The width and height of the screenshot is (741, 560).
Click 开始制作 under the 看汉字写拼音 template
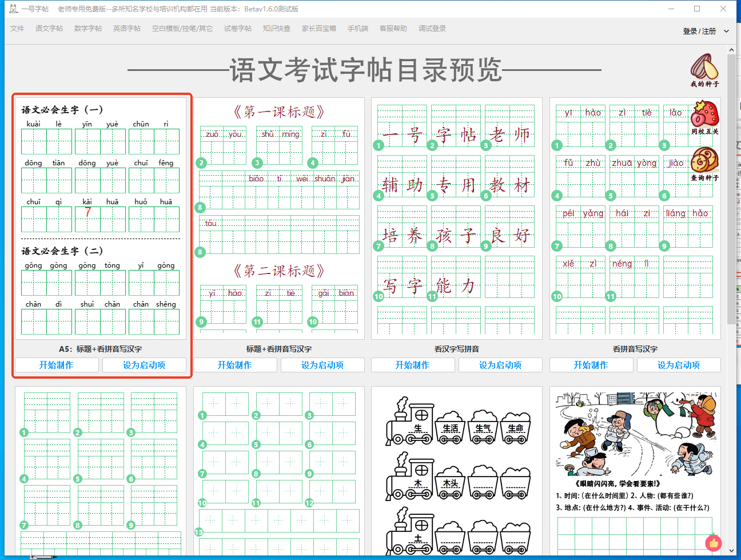pyautogui.click(x=413, y=365)
